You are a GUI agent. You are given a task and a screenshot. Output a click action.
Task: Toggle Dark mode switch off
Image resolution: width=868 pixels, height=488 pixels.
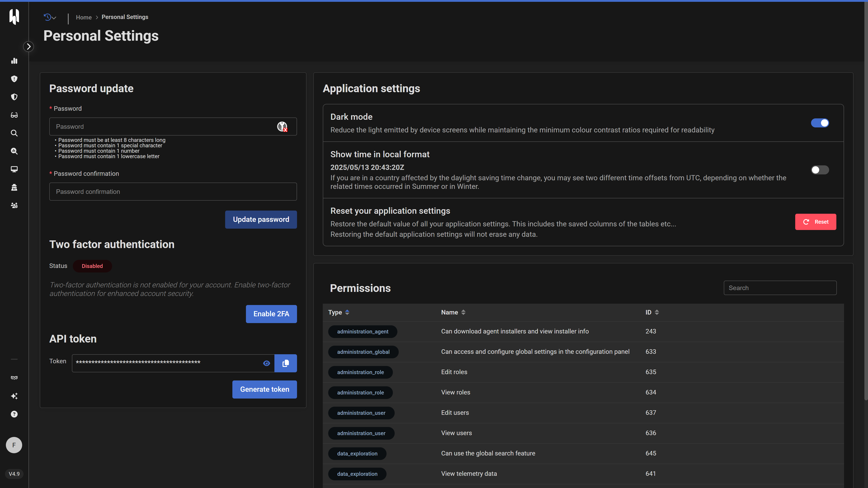point(820,123)
